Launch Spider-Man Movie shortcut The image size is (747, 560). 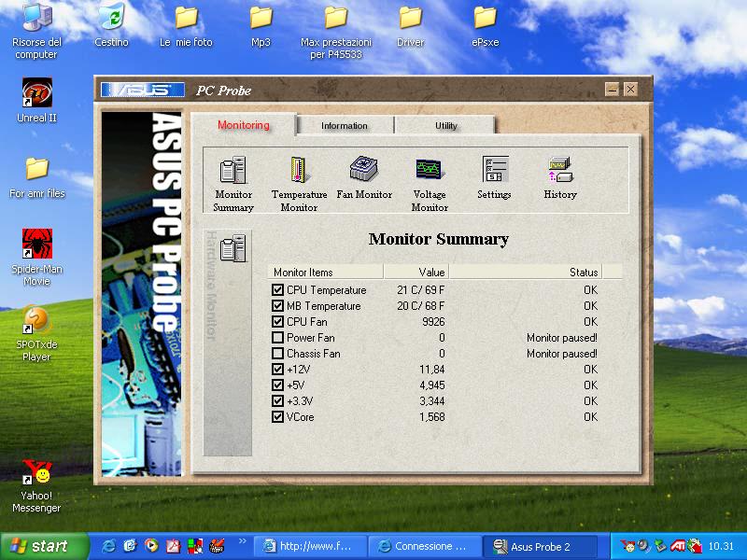tap(36, 244)
